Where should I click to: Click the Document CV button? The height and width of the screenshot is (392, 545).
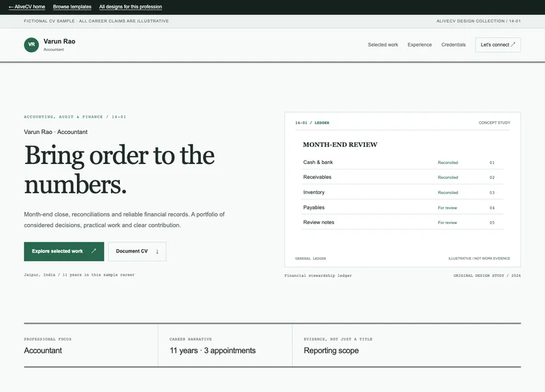137,251
